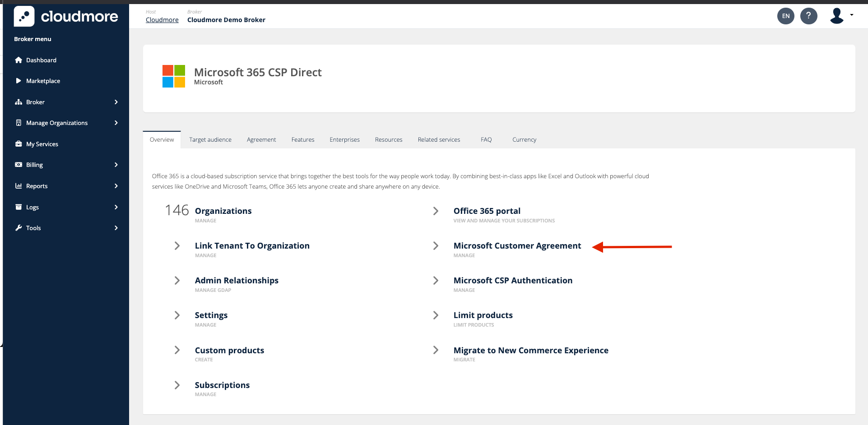The height and width of the screenshot is (425, 868).
Task: Switch to the Agreement tab
Action: click(261, 139)
